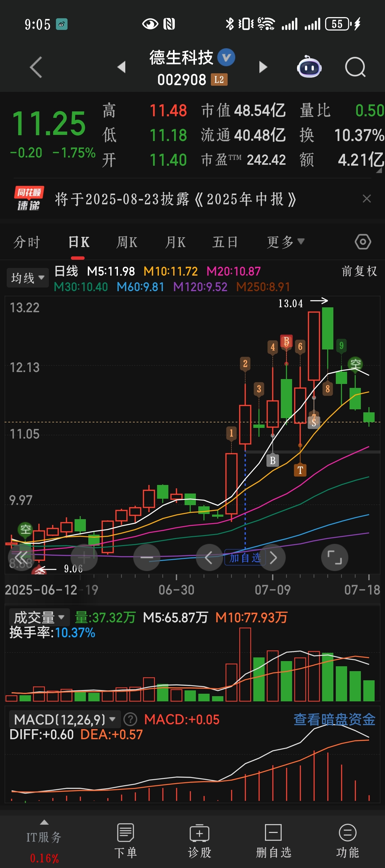Tap the orange T trade marker

pyautogui.click(x=300, y=470)
